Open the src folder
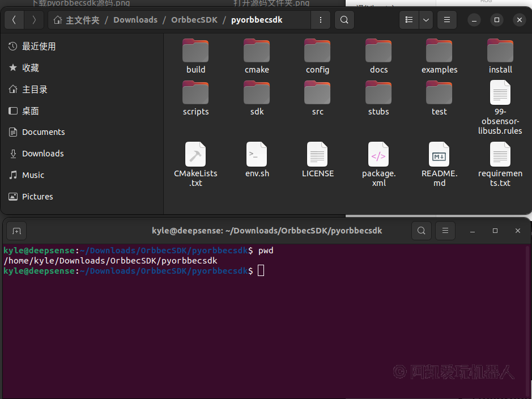This screenshot has height=399, width=532. [x=318, y=99]
